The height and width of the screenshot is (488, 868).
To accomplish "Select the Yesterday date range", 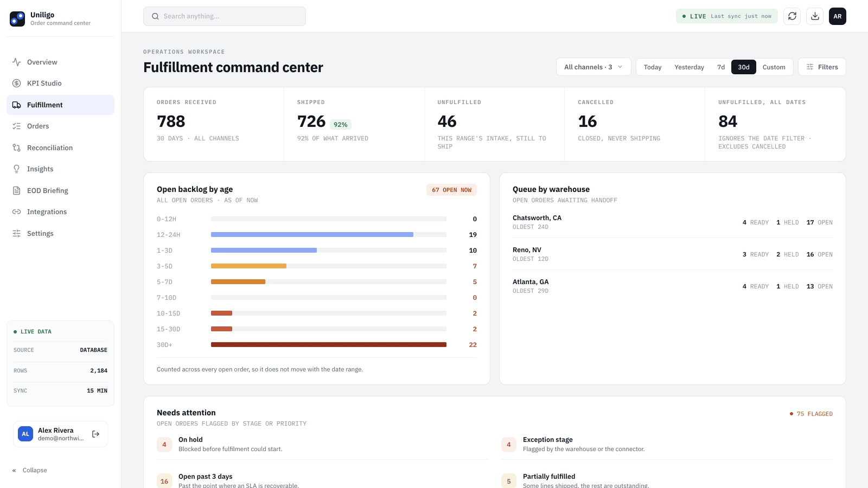I will click(x=689, y=67).
